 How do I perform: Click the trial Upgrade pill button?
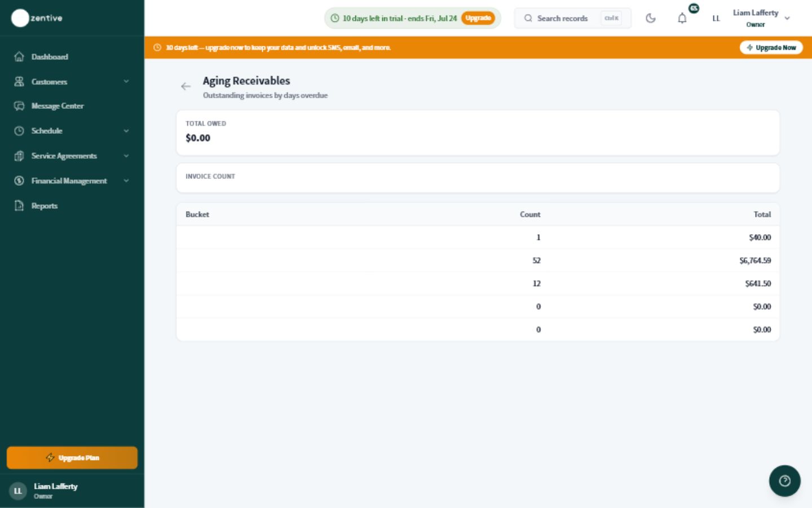click(478, 18)
